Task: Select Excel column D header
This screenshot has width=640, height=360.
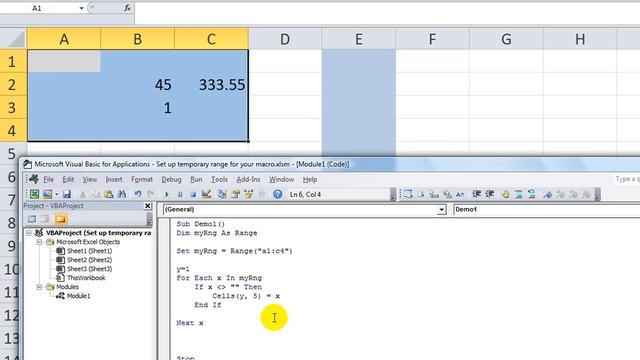Action: tap(285, 39)
